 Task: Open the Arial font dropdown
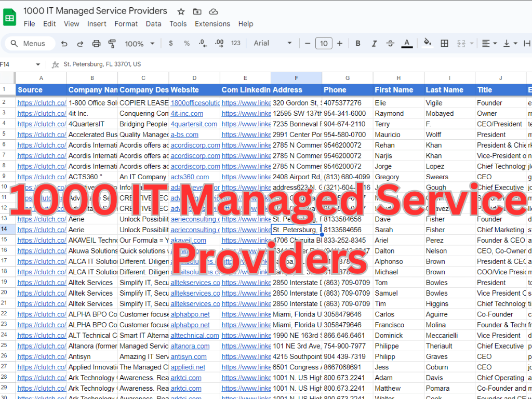pyautogui.click(x=273, y=44)
